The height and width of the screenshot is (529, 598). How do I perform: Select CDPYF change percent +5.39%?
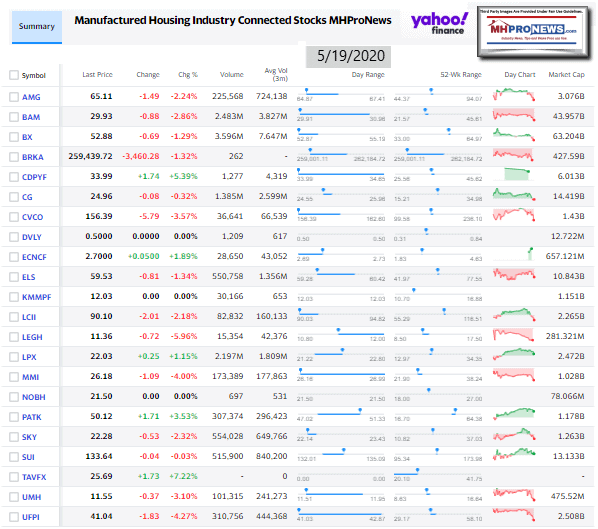point(183,176)
